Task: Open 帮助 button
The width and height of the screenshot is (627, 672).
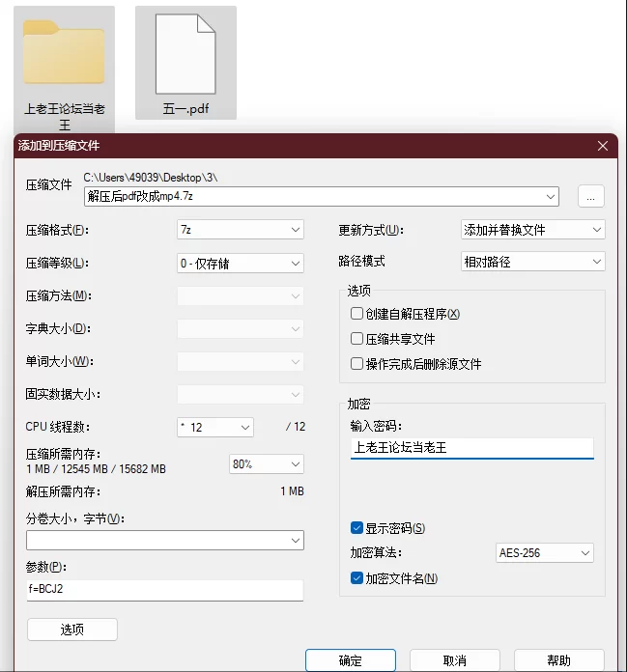Action: (558, 660)
